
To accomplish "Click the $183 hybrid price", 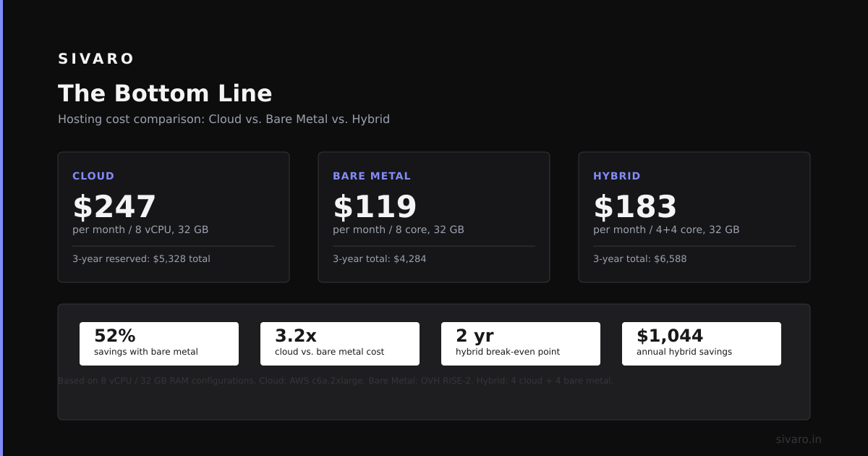I will 635,206.
